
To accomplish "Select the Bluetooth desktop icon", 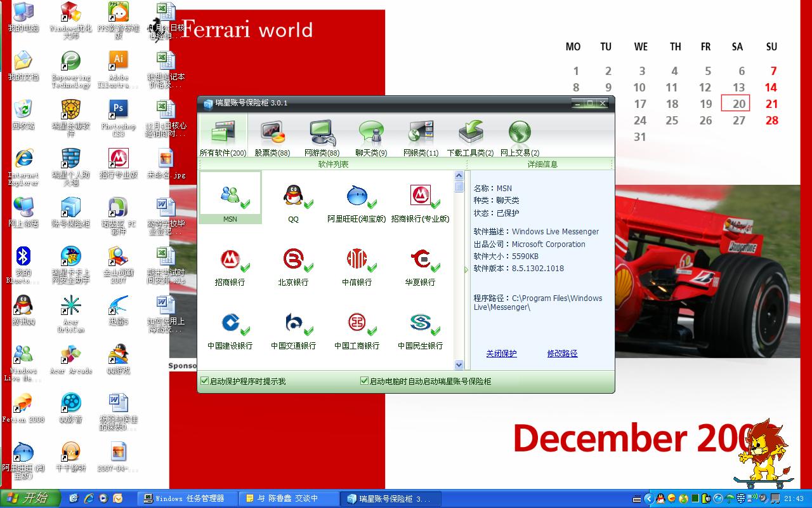I will pyautogui.click(x=23, y=265).
